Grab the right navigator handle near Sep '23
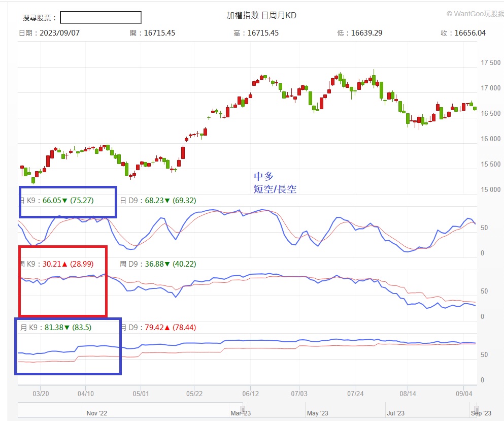504x421 pixels. [x=477, y=409]
